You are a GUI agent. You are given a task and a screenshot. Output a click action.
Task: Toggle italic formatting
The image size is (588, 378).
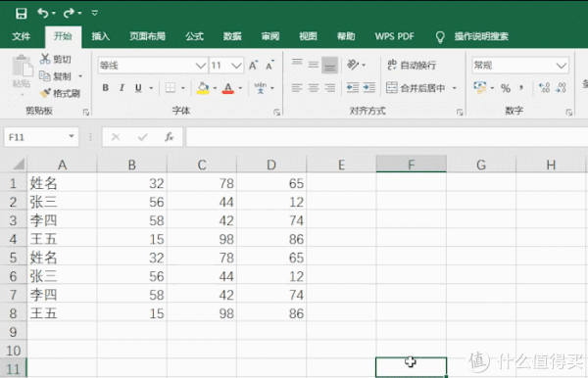[122, 88]
